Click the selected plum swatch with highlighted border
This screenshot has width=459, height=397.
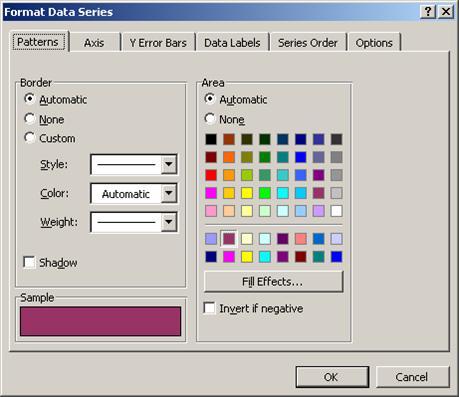229,239
